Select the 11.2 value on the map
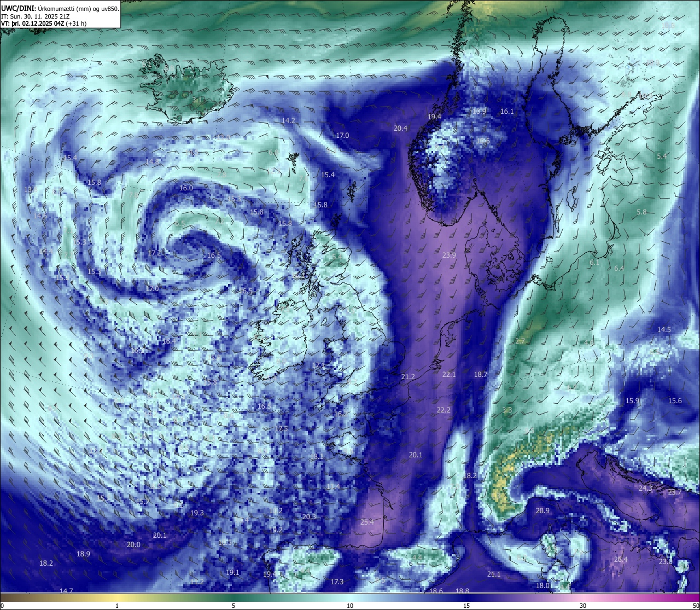Screen dimensions: 700x610 [197, 582]
